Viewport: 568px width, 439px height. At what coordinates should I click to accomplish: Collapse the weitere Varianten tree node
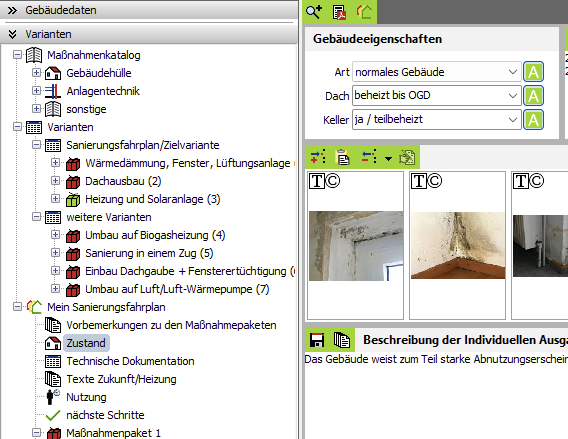coord(36,217)
